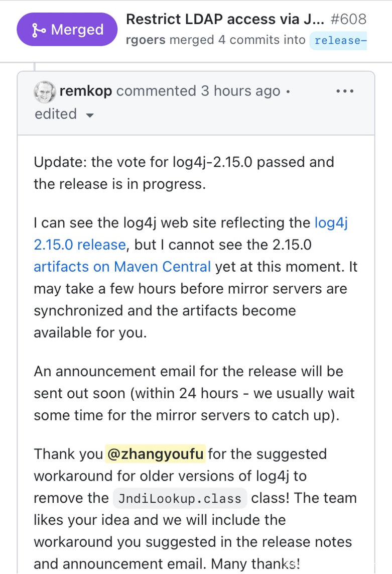Open the "Restrict LDAP access via J..." title

tap(225, 20)
